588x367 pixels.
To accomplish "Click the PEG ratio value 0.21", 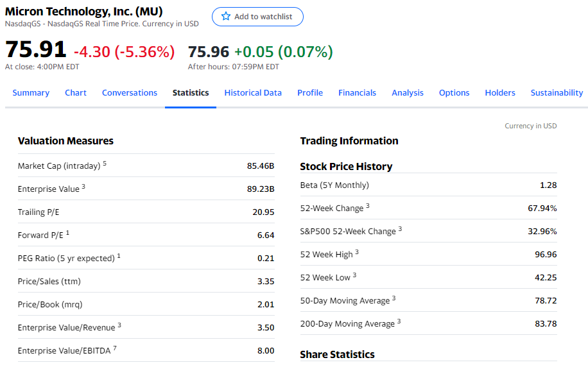I will pyautogui.click(x=266, y=259).
